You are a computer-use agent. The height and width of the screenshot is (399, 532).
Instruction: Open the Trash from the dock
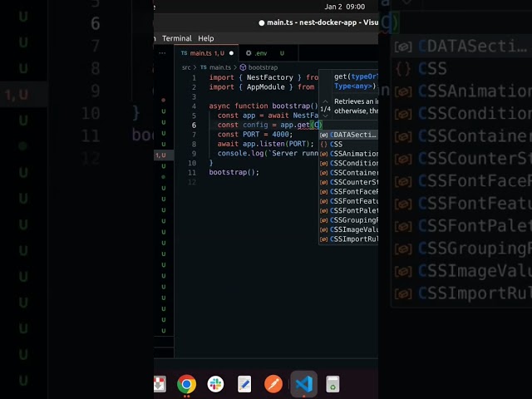[332, 384]
